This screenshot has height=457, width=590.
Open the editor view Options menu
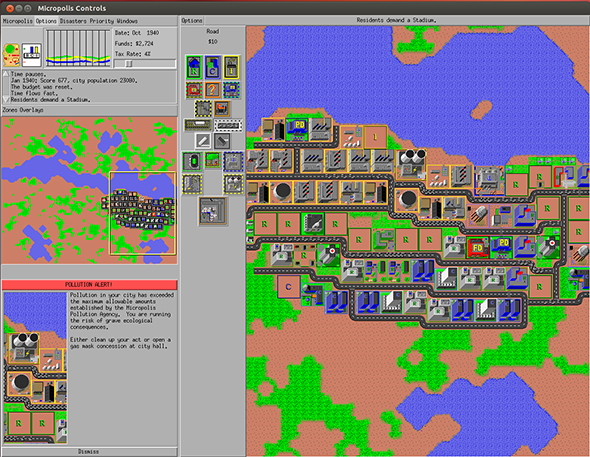pyautogui.click(x=192, y=21)
